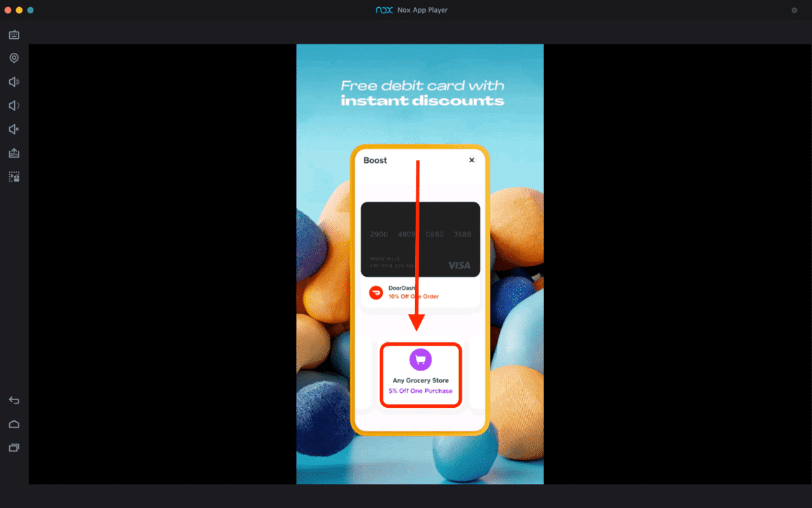Click the purple shopping cart icon
The image size is (812, 508).
pos(421,359)
